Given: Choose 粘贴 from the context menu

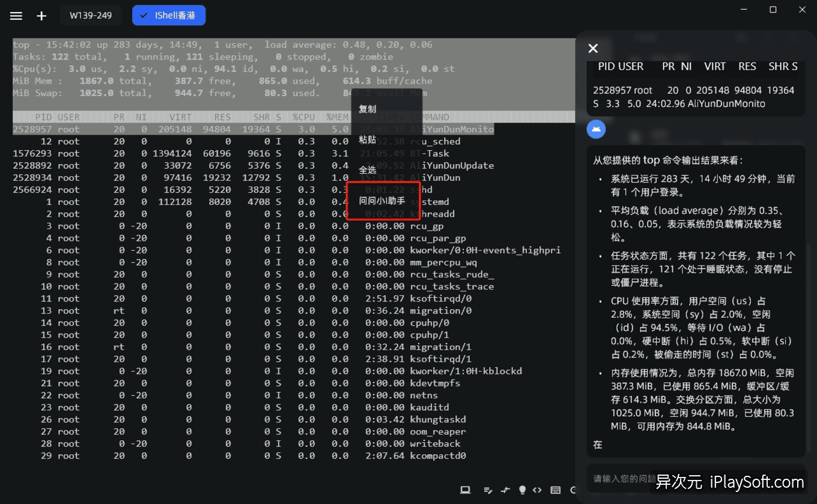Looking at the screenshot, I should (367, 141).
